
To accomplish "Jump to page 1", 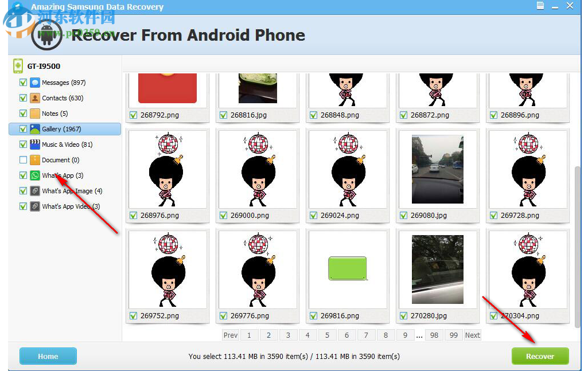I will (x=249, y=335).
